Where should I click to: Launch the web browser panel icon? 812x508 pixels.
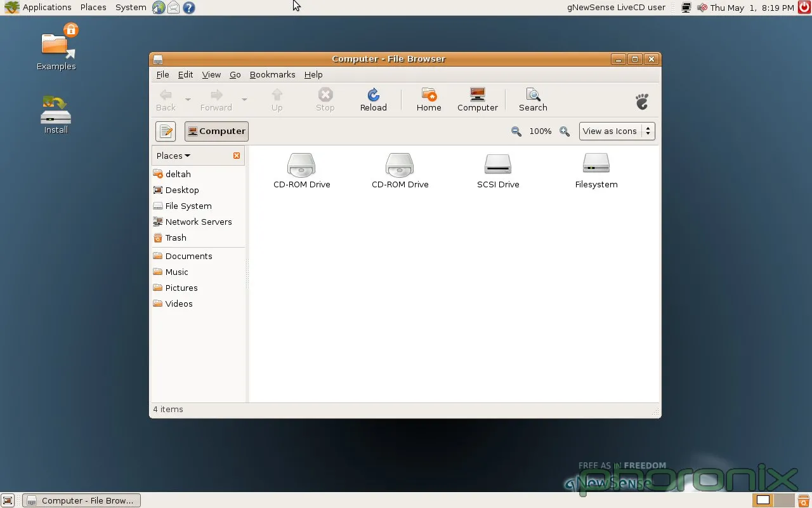pos(159,8)
